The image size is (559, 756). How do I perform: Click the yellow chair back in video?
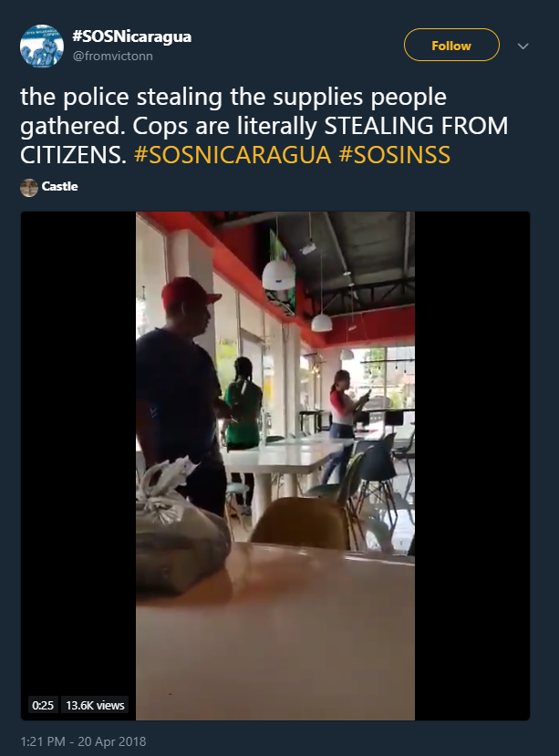pyautogui.click(x=302, y=523)
